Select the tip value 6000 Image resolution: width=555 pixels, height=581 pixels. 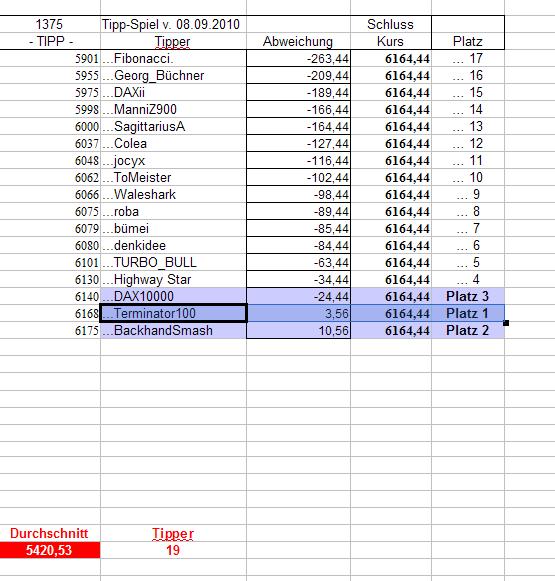point(87,127)
